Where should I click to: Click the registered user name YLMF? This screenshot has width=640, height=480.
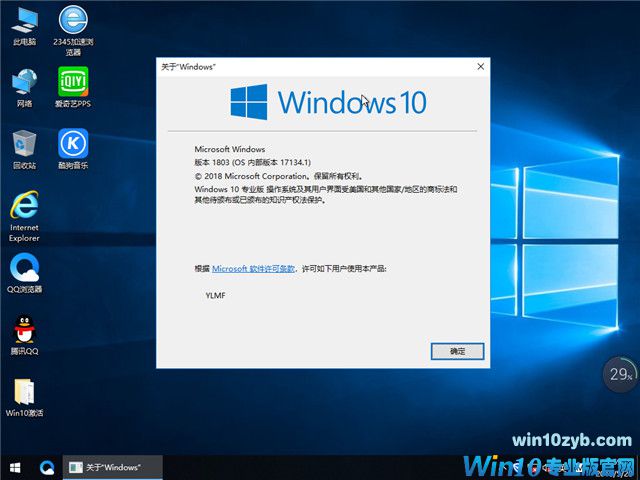coord(216,295)
